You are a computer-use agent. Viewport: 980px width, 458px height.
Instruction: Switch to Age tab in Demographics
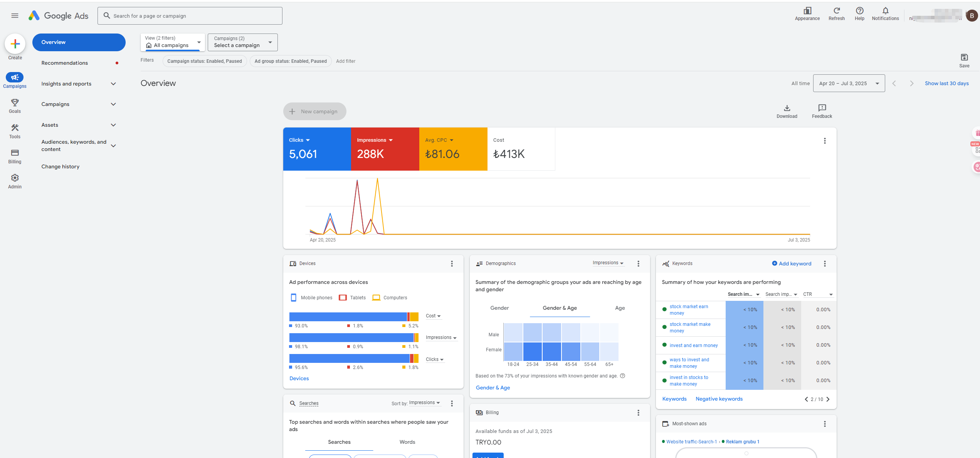(x=620, y=308)
